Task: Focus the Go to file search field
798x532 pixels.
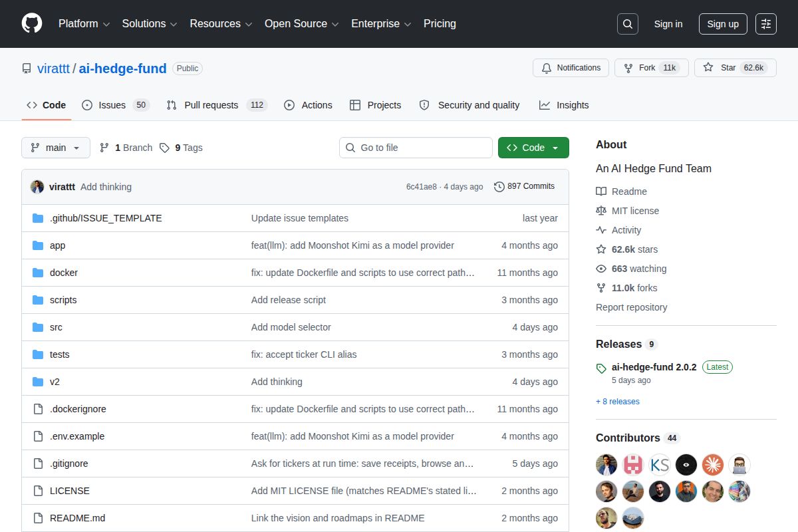Action: coord(416,148)
